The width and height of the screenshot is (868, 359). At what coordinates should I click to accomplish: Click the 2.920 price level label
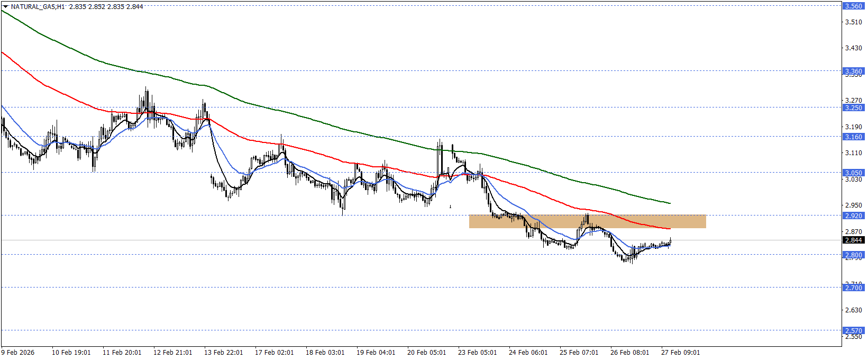(853, 216)
